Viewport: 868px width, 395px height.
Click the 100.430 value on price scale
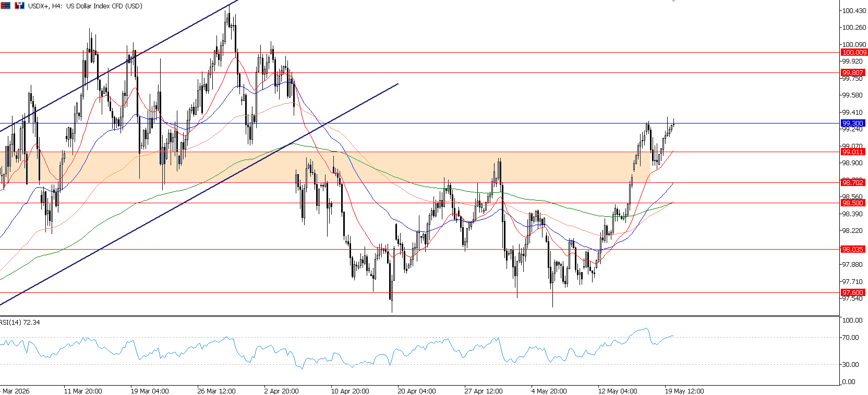point(854,11)
